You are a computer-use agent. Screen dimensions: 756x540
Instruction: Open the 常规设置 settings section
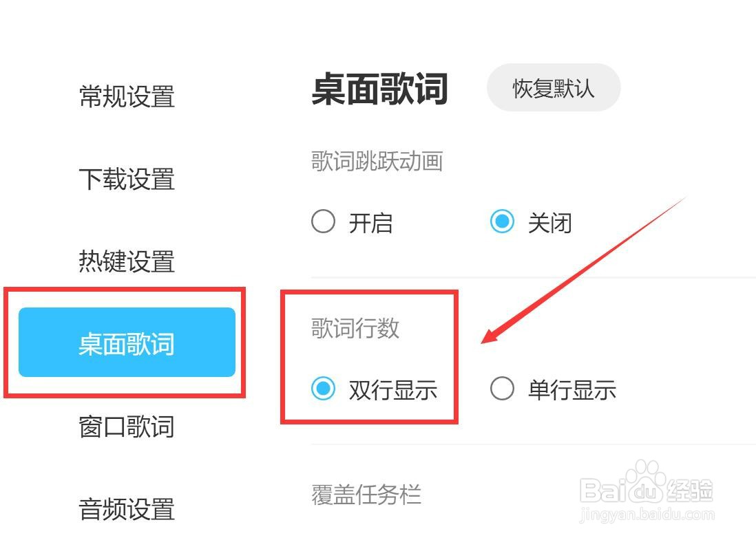click(127, 96)
